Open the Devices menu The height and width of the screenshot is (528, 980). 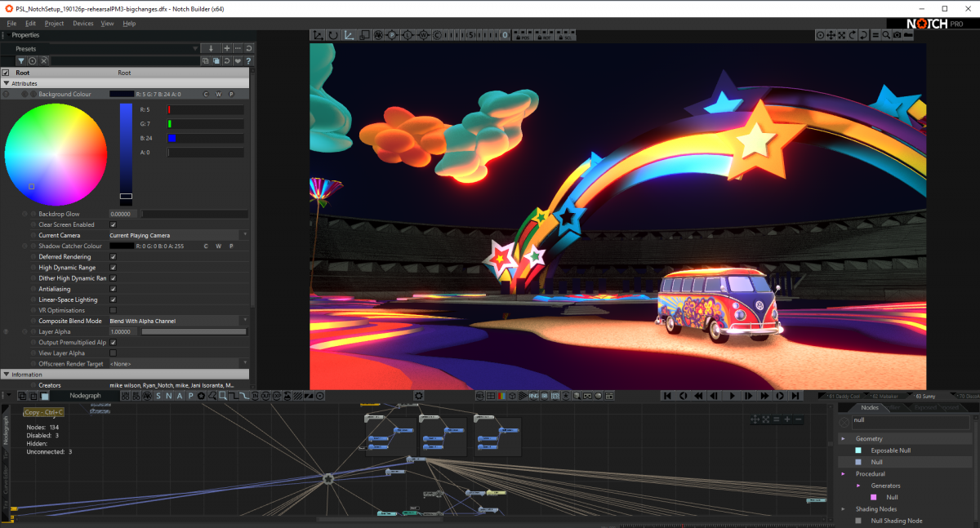tap(83, 24)
